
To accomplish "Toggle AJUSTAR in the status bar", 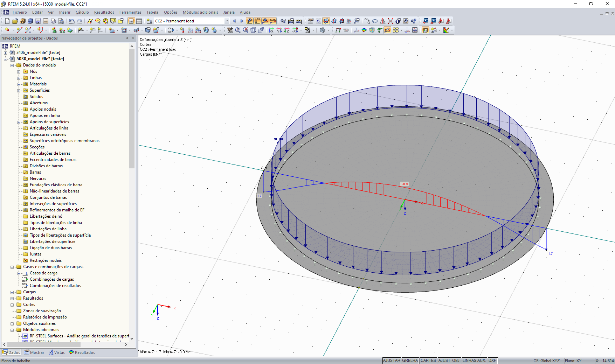I will point(392,360).
